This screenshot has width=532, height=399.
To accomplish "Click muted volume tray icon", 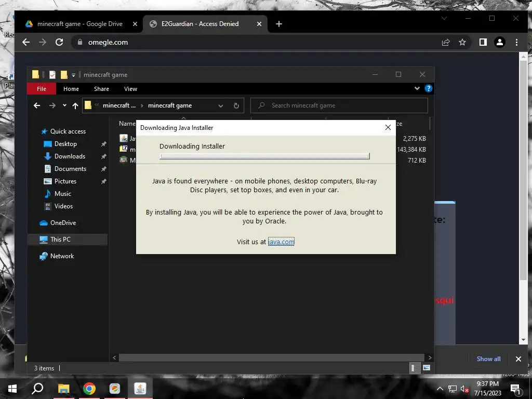I will [464, 389].
